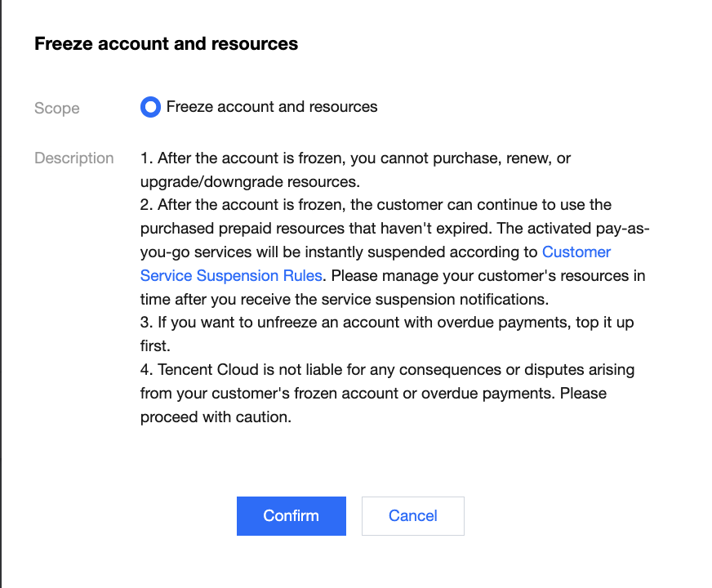Click the "unfreeze an account with overdue payments" line
This screenshot has width=712, height=588.
(388, 323)
